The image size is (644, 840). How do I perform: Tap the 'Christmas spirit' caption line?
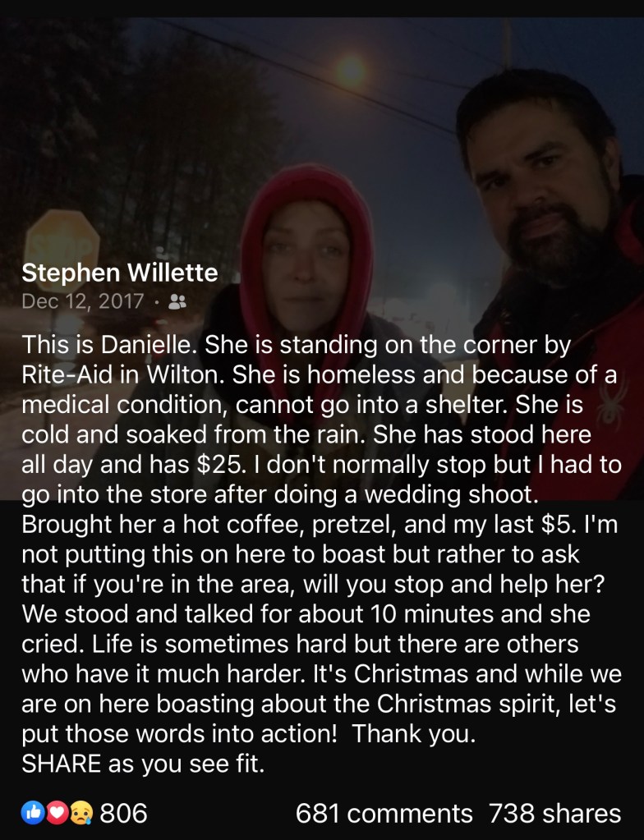(319, 704)
